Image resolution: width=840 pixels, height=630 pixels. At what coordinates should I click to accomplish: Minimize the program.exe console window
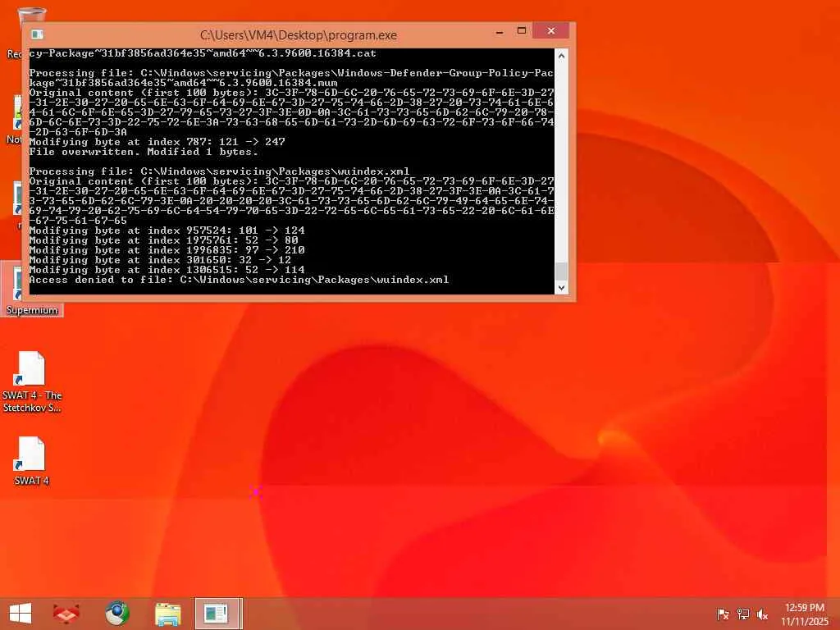pos(500,32)
